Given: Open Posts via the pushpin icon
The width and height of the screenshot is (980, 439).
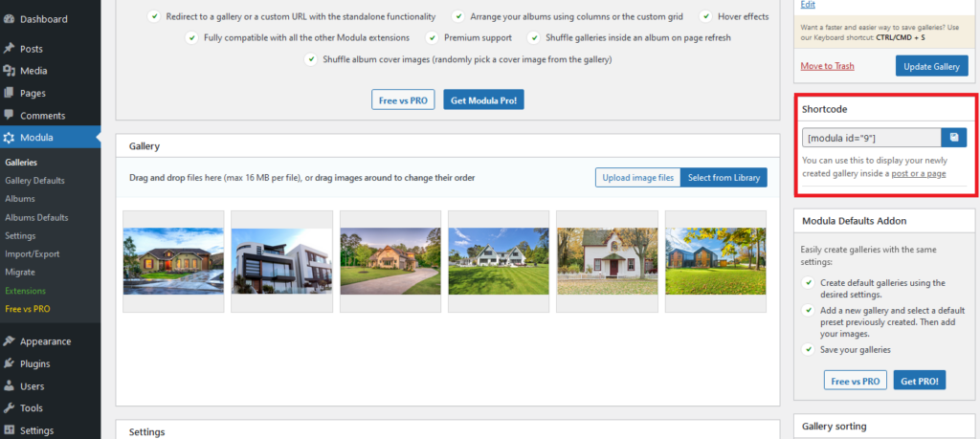Looking at the screenshot, I should (10, 48).
